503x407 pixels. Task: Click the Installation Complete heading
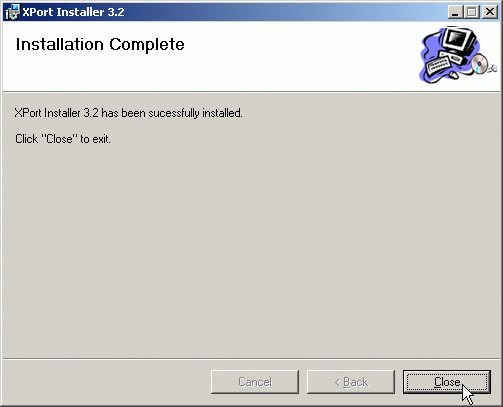(100, 44)
